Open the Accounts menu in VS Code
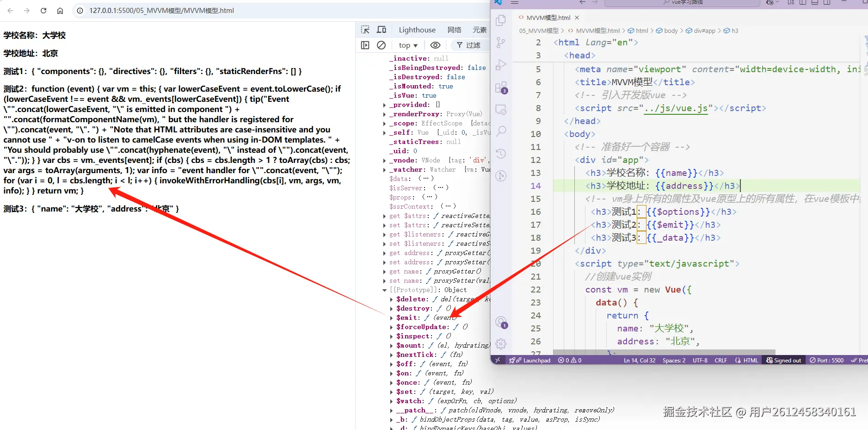Viewport: 868px width, 430px height. 501,322
